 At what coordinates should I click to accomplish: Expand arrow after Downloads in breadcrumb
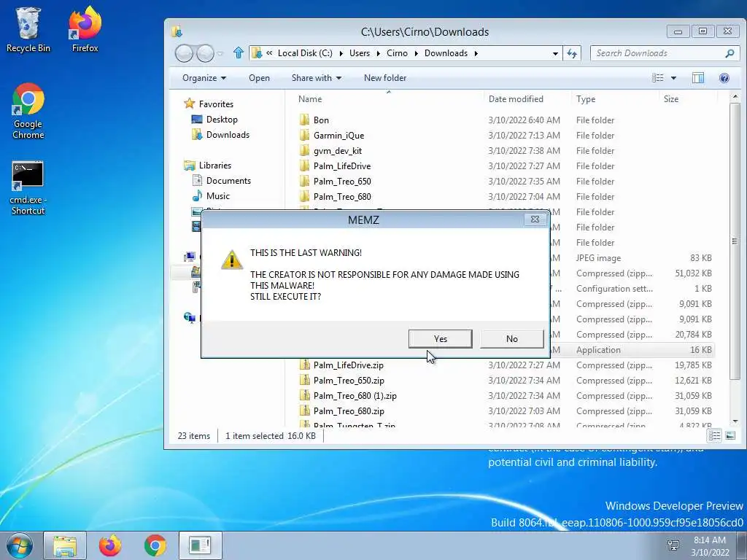[476, 53]
